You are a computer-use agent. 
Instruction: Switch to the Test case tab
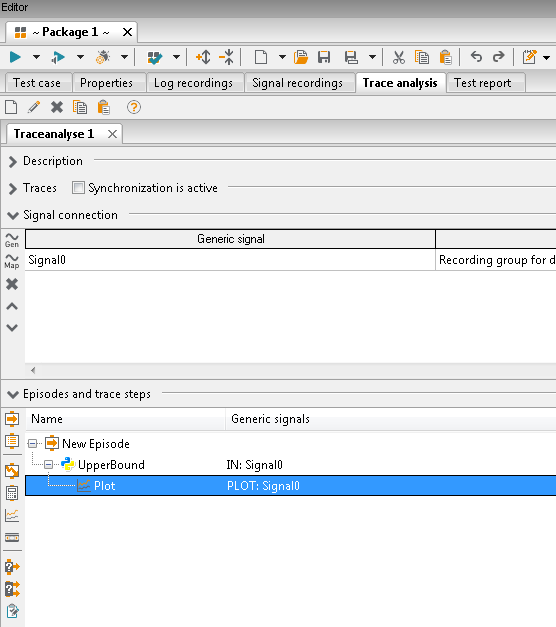point(37,83)
